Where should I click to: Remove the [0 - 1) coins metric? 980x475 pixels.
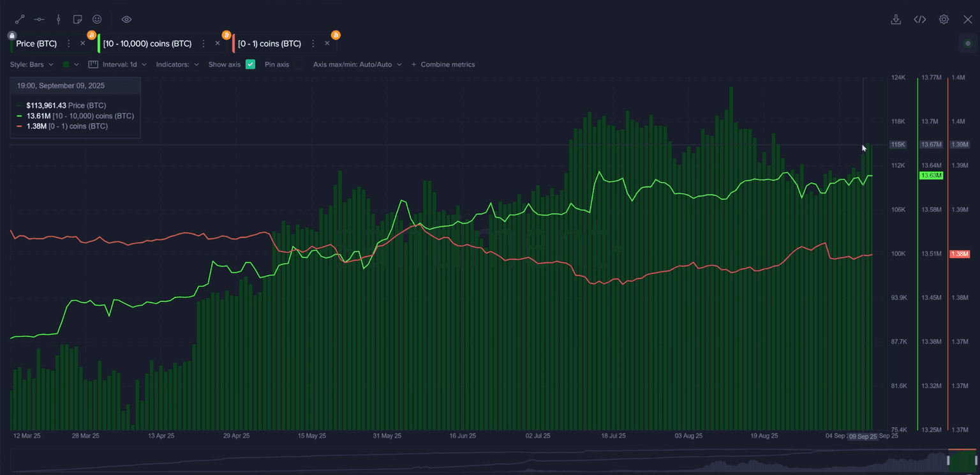(x=327, y=43)
